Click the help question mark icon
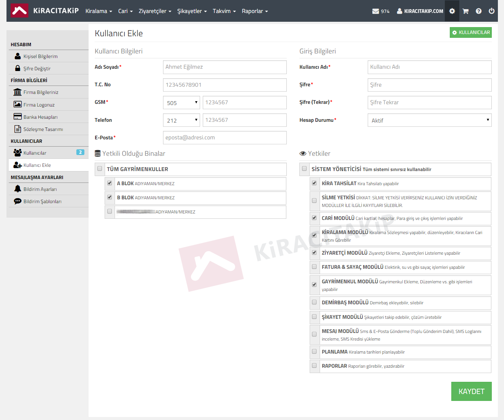Screen dimensions: 504x420 (x=478, y=11)
